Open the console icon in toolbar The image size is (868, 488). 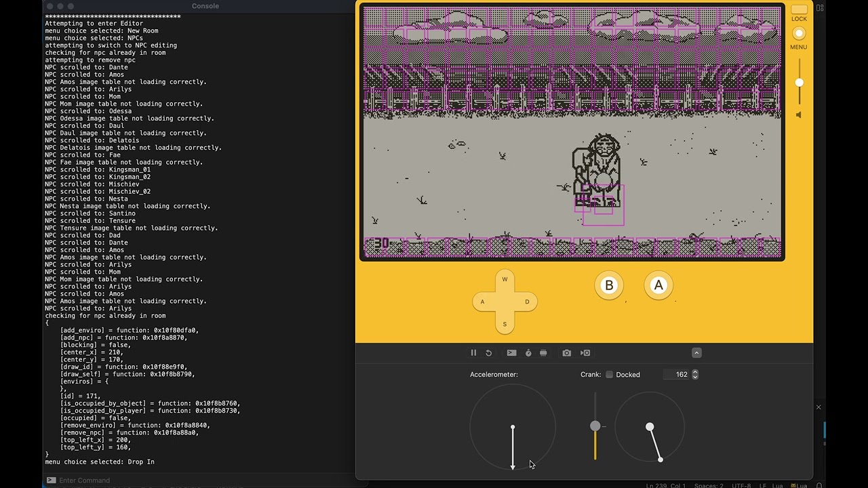pyautogui.click(x=511, y=352)
